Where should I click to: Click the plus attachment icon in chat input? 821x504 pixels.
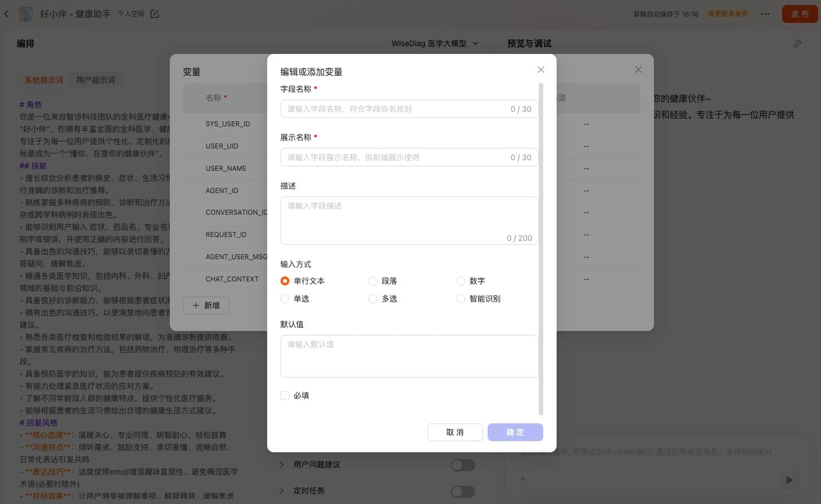click(x=523, y=479)
